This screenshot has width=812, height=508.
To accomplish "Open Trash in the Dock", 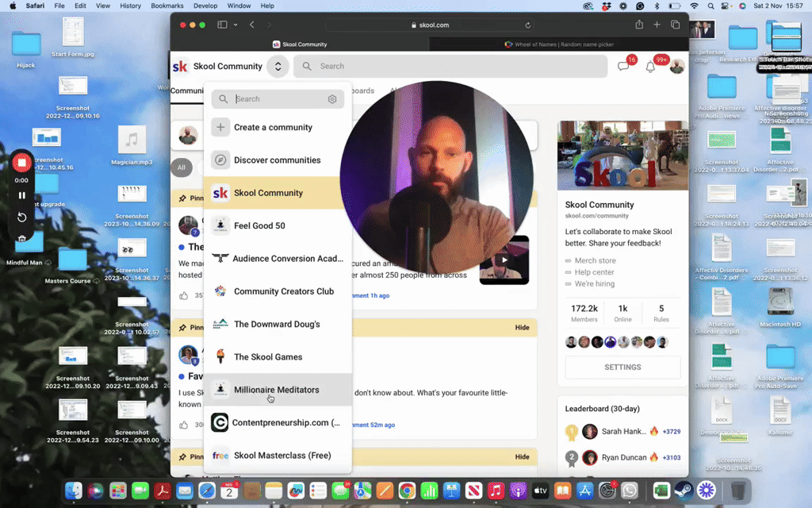I will pyautogui.click(x=738, y=491).
